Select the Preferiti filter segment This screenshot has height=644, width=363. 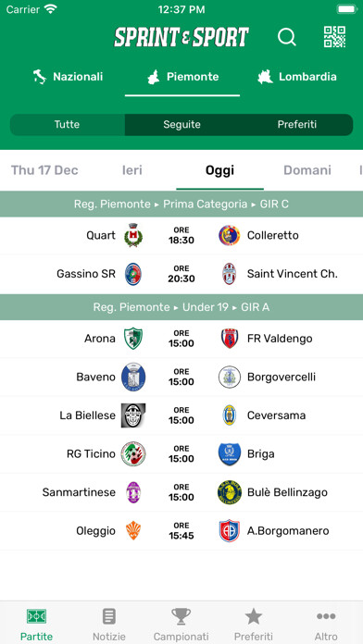[296, 124]
